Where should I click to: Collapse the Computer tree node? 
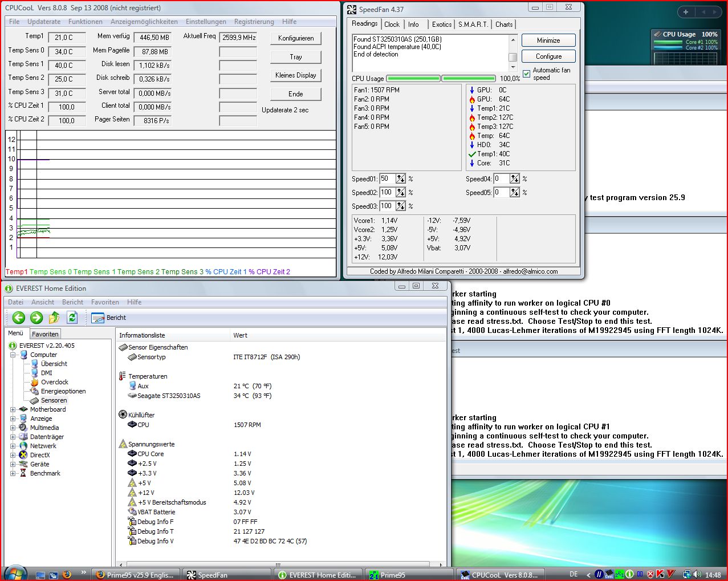click(13, 355)
